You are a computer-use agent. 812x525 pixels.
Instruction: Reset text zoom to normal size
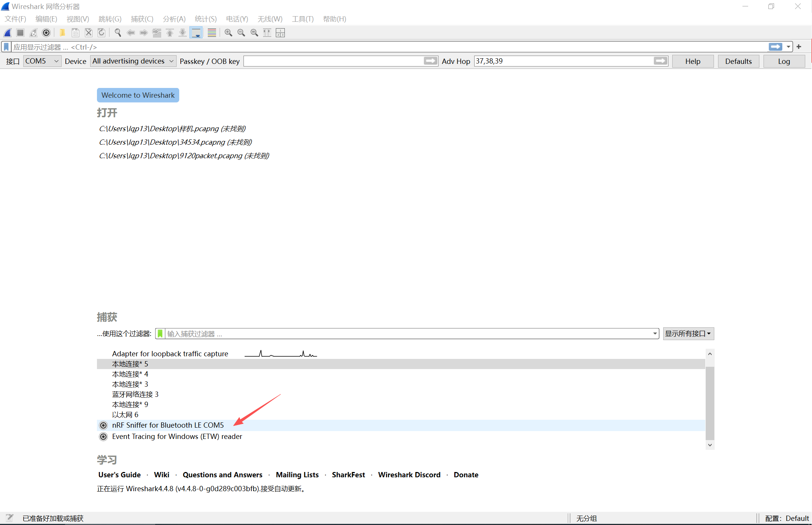coord(254,33)
